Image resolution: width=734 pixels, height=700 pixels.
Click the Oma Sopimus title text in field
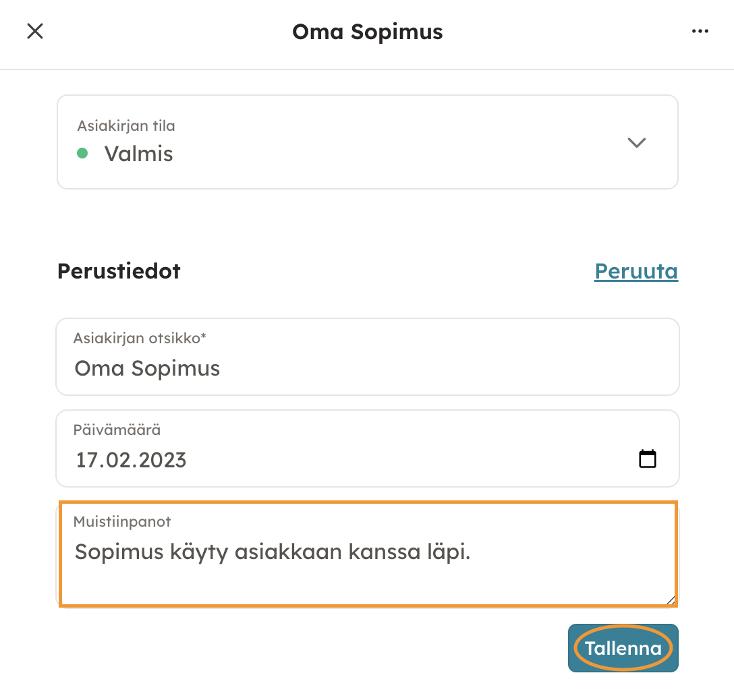pyautogui.click(x=147, y=368)
